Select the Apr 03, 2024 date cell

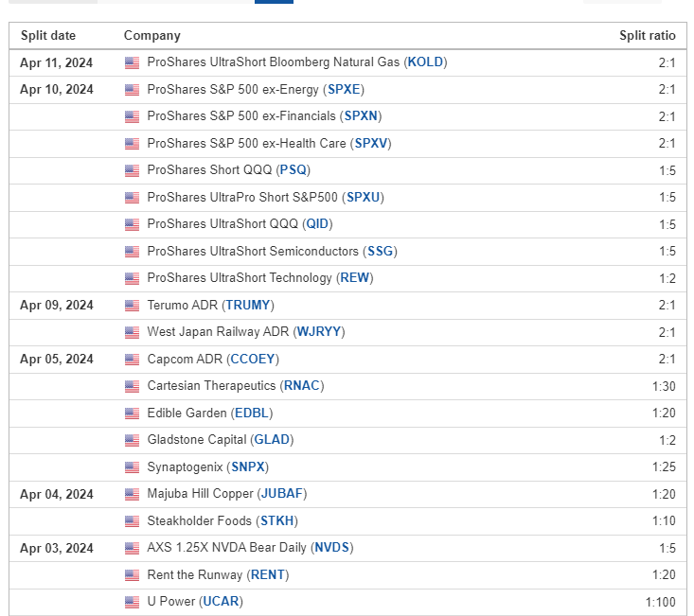56,548
